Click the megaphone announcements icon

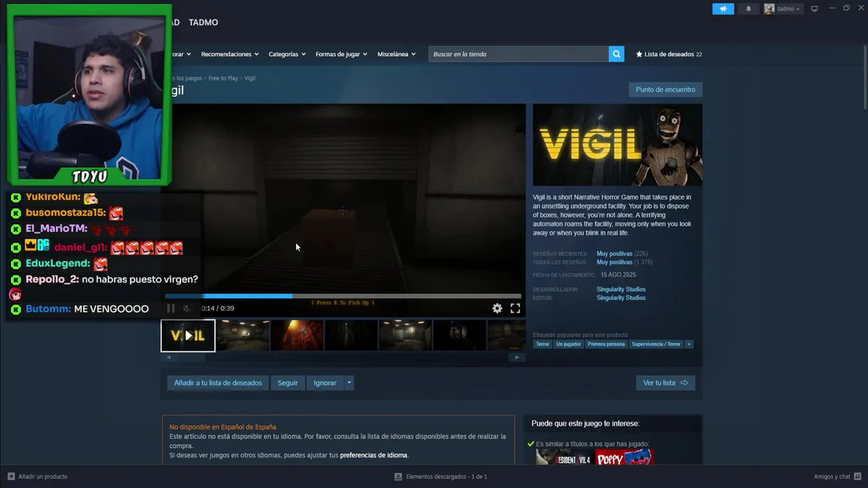point(723,9)
